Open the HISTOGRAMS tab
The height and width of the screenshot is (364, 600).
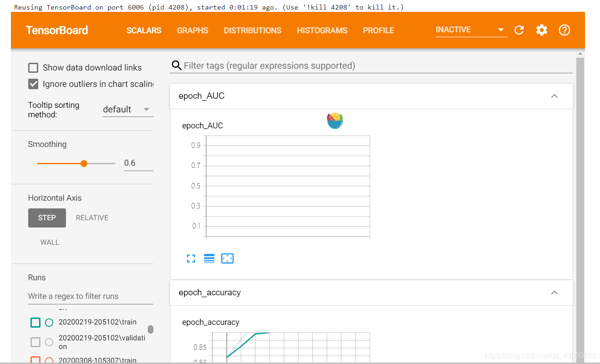[x=322, y=30]
